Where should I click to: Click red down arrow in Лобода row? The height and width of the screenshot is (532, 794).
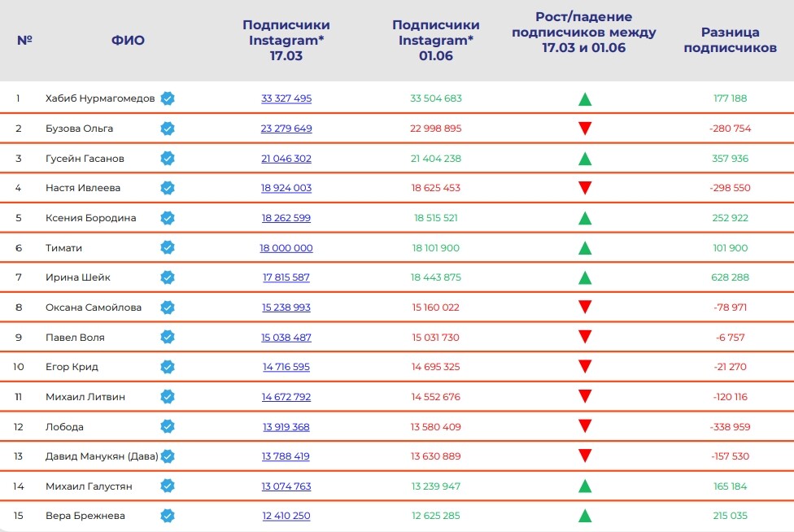pos(584,427)
